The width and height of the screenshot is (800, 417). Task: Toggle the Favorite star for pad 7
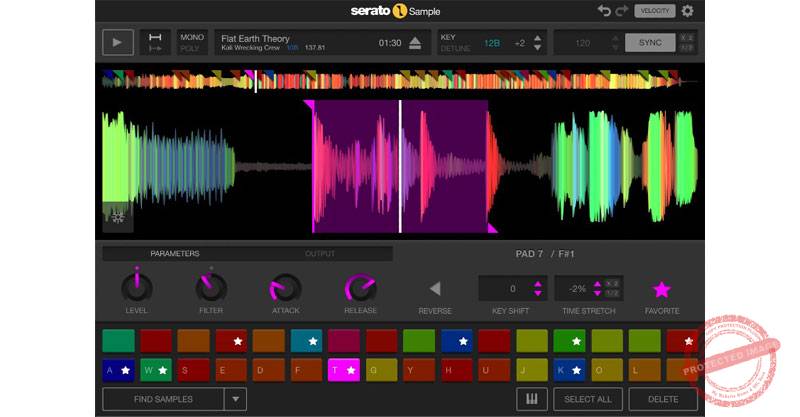point(661,290)
